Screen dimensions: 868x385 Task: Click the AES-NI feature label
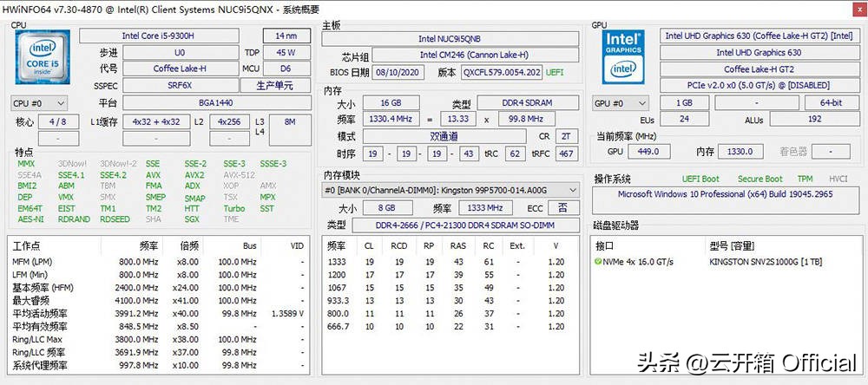30,219
